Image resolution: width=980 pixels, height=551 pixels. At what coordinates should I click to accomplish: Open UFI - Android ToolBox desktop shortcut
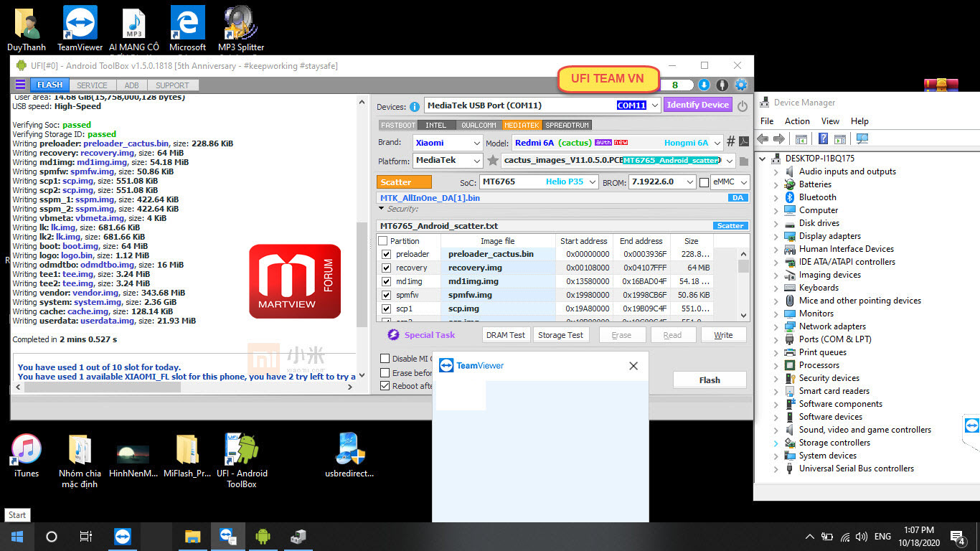pos(242,461)
